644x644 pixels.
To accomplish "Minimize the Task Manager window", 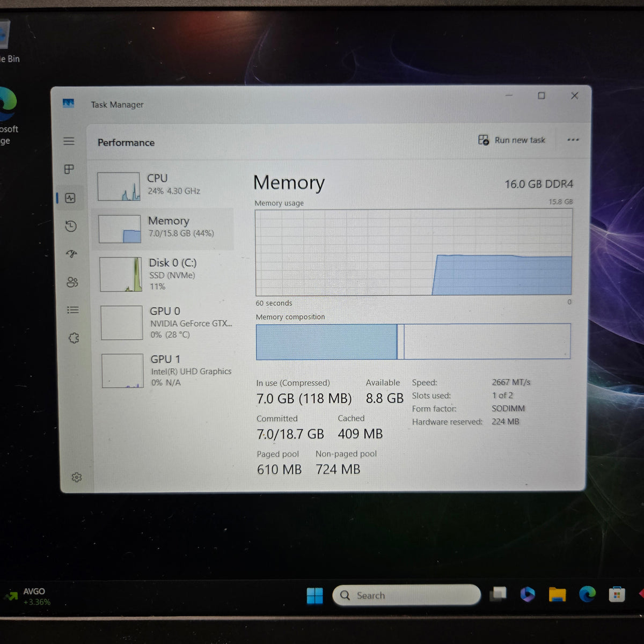I will [509, 96].
